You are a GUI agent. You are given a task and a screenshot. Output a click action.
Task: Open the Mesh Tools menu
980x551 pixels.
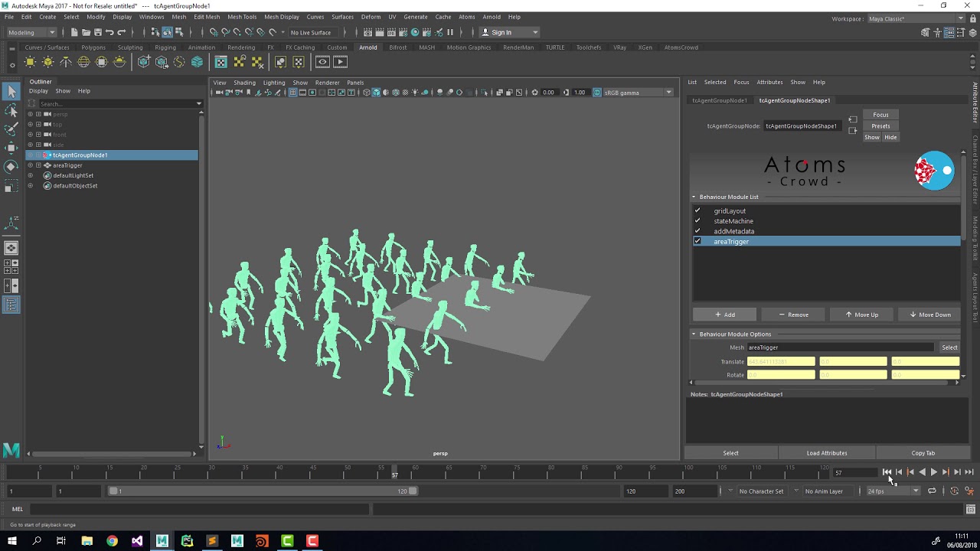point(242,17)
